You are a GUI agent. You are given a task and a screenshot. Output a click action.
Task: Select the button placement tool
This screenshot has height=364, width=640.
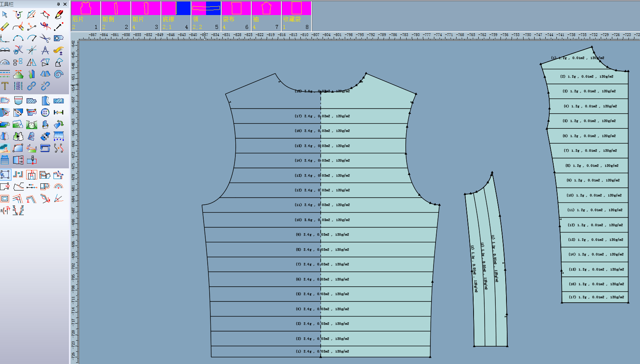click(46, 112)
